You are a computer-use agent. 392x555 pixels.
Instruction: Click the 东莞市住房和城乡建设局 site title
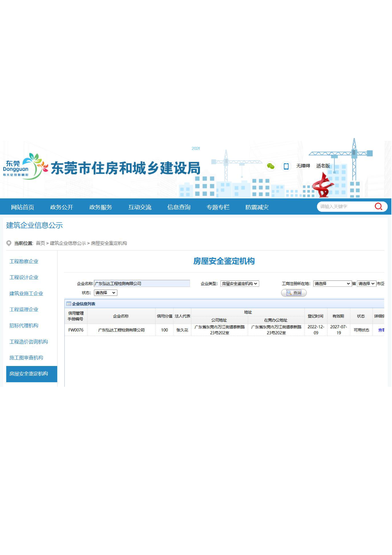click(x=125, y=168)
